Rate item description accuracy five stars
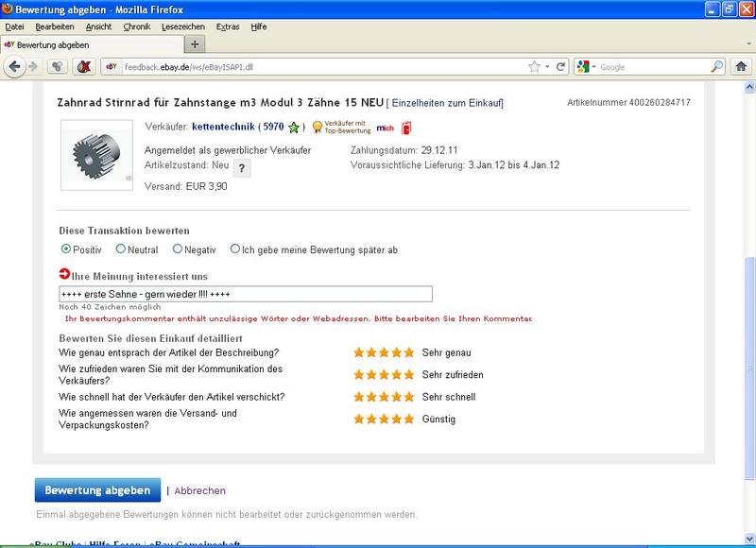756x548 pixels. (409, 352)
